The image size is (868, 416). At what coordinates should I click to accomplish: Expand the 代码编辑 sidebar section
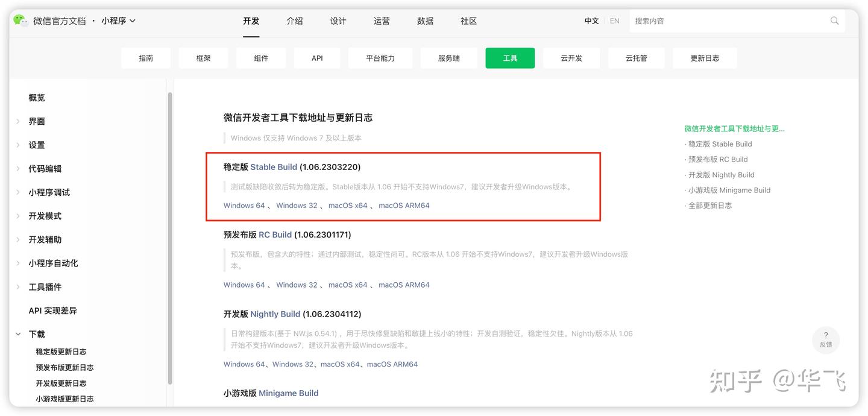pyautogui.click(x=18, y=169)
